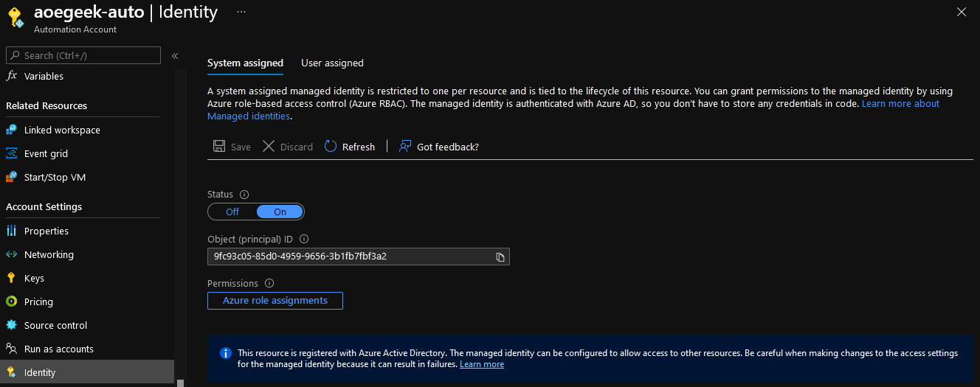Screen dimensions: 980x387
Task: Click the Networking arrows icon
Action: [x=11, y=254]
